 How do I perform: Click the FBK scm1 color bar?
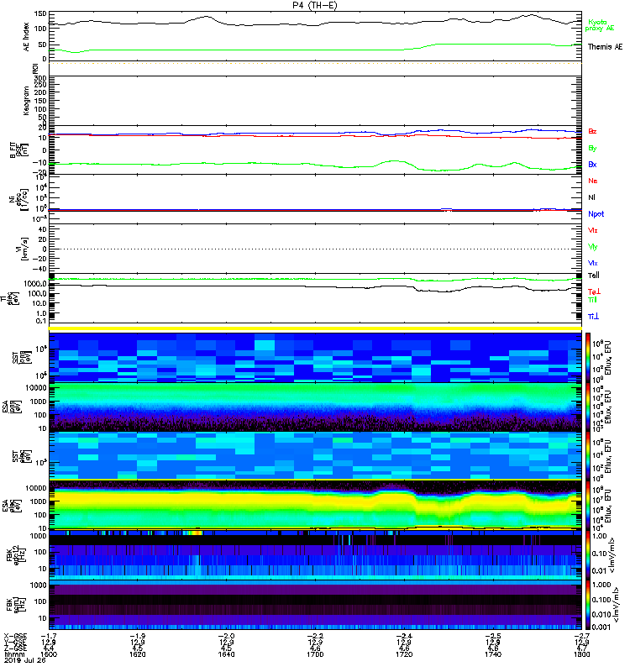[x=588, y=605]
